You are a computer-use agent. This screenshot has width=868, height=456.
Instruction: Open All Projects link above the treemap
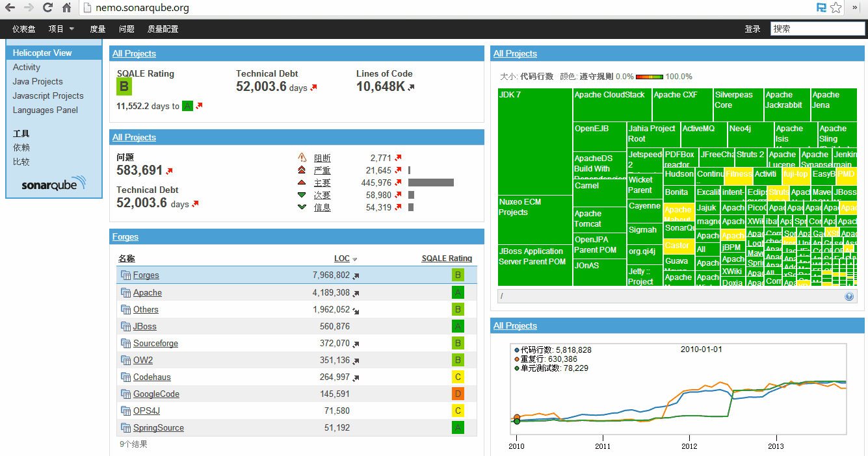pos(515,53)
